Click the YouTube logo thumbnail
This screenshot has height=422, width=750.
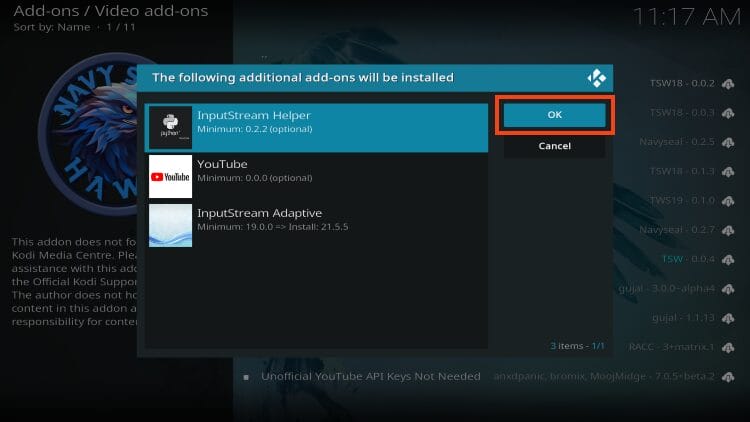[x=170, y=177]
